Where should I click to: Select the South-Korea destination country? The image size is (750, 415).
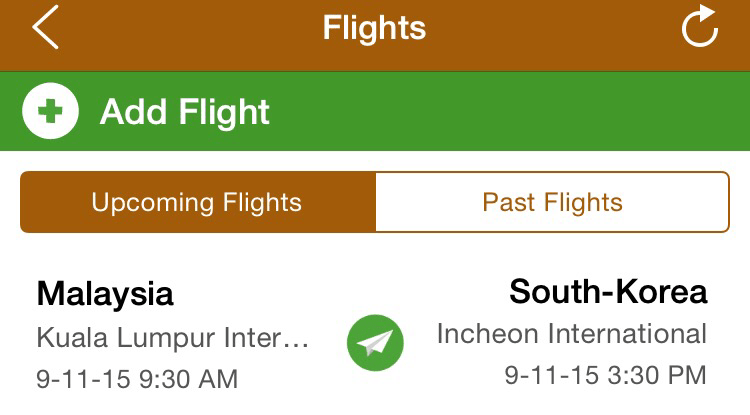(x=608, y=291)
